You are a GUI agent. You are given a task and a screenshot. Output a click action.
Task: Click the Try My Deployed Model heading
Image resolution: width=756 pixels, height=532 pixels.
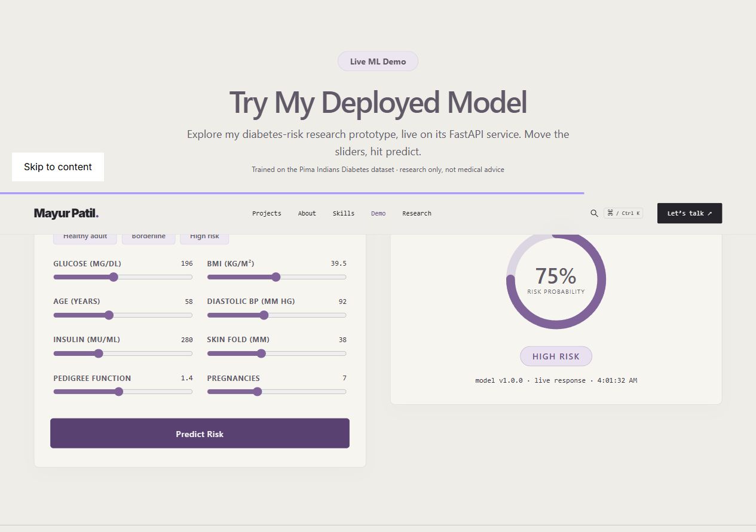(x=378, y=102)
